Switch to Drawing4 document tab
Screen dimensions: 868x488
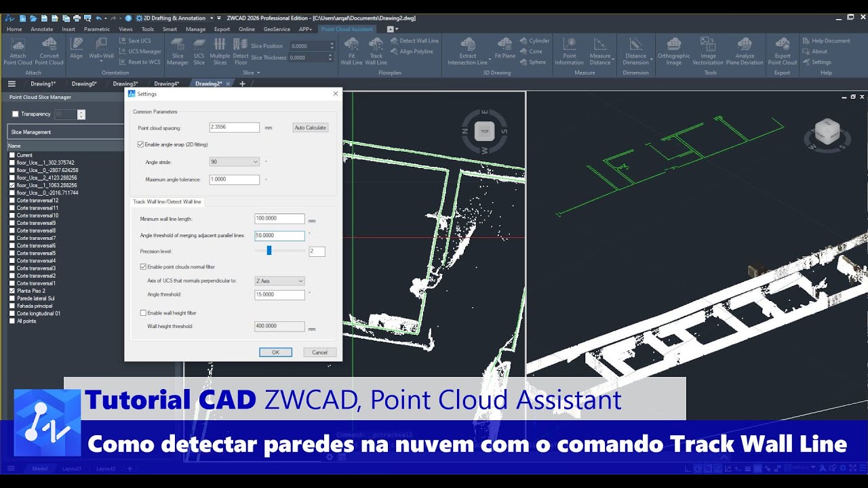pos(167,84)
